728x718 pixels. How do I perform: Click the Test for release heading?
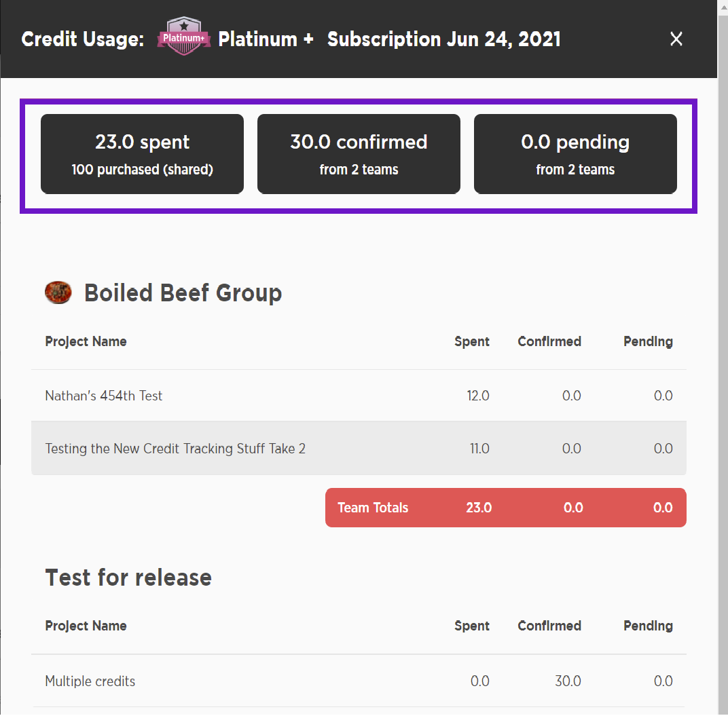point(128,578)
